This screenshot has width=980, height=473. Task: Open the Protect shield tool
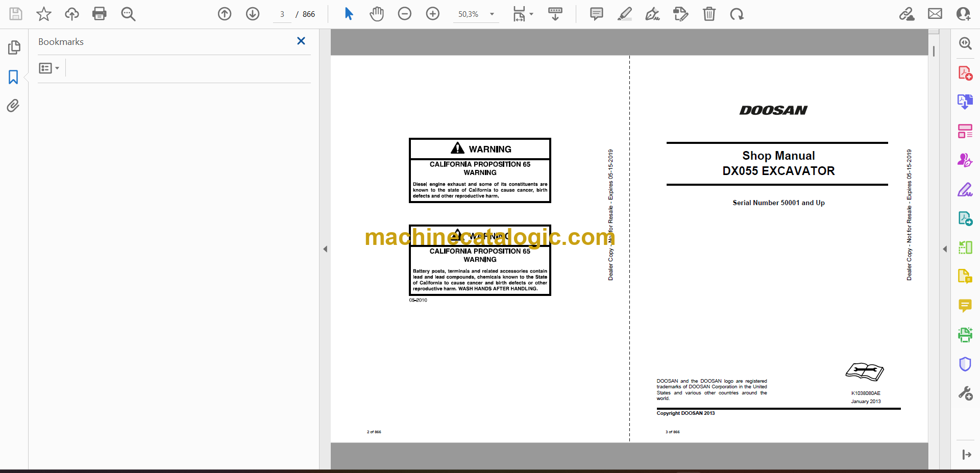965,364
